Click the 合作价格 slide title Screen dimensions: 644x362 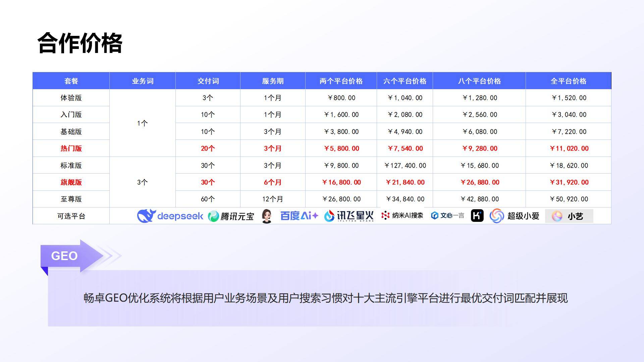(x=80, y=43)
